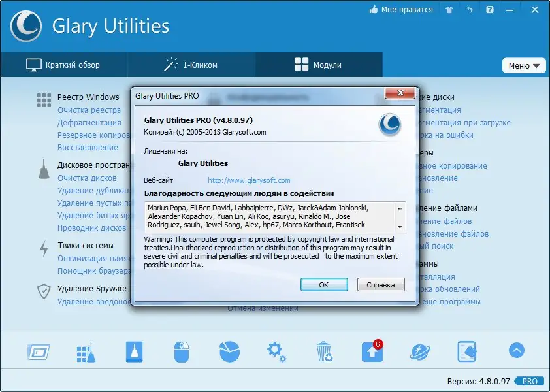The image size is (550, 392).
Task: Click the PRO badge in status bar
Action: (x=530, y=381)
